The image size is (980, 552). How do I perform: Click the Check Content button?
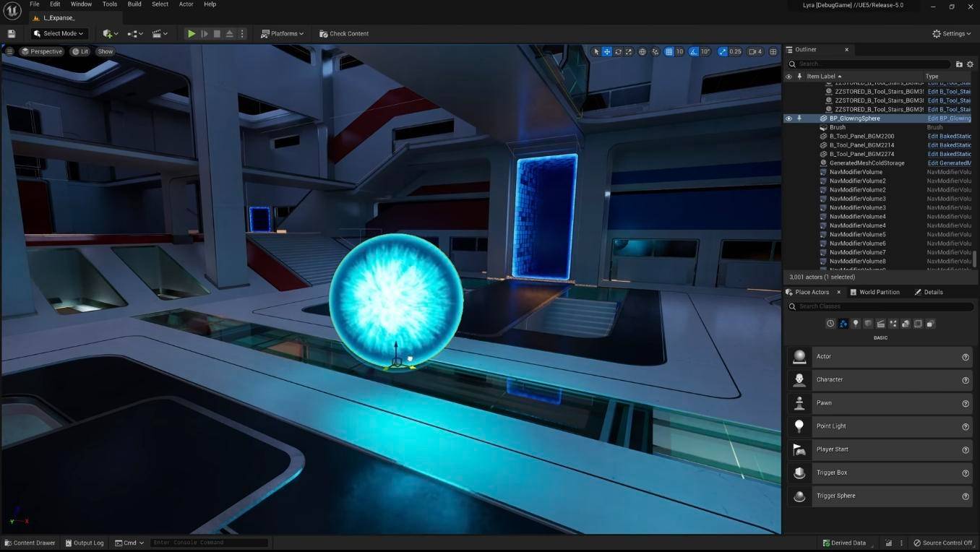point(344,34)
